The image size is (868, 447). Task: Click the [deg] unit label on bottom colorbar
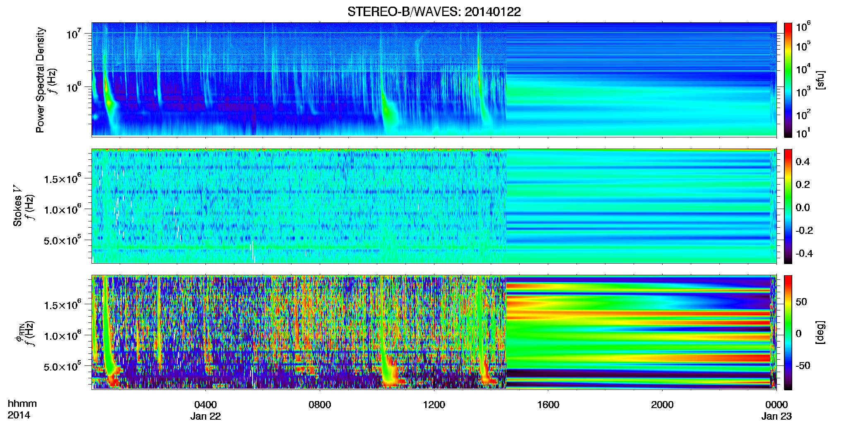(x=820, y=332)
